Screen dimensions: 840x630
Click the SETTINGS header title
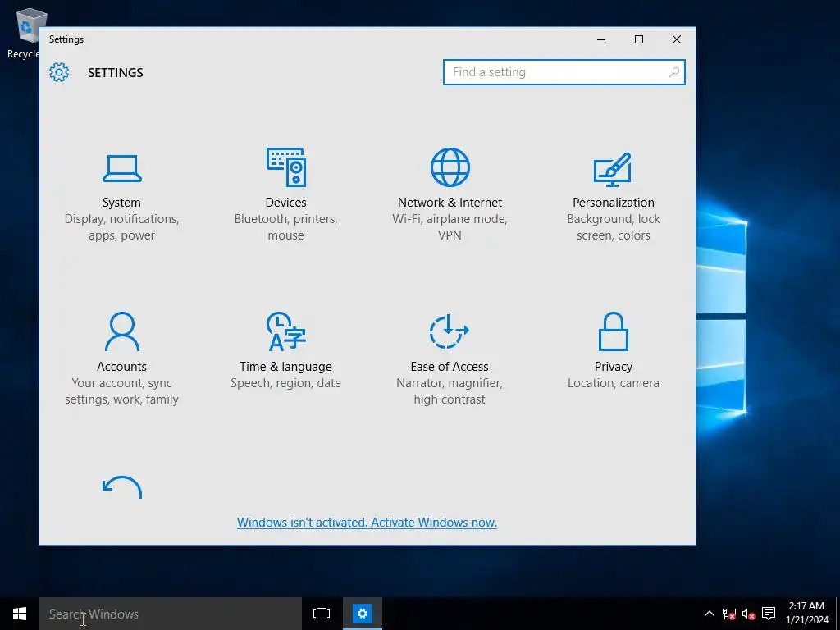115,72
